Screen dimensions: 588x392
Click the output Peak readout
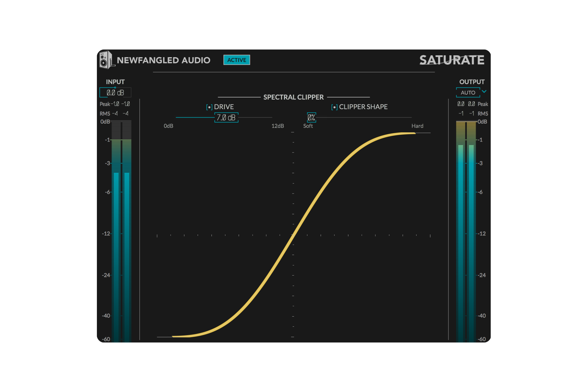pos(473,104)
